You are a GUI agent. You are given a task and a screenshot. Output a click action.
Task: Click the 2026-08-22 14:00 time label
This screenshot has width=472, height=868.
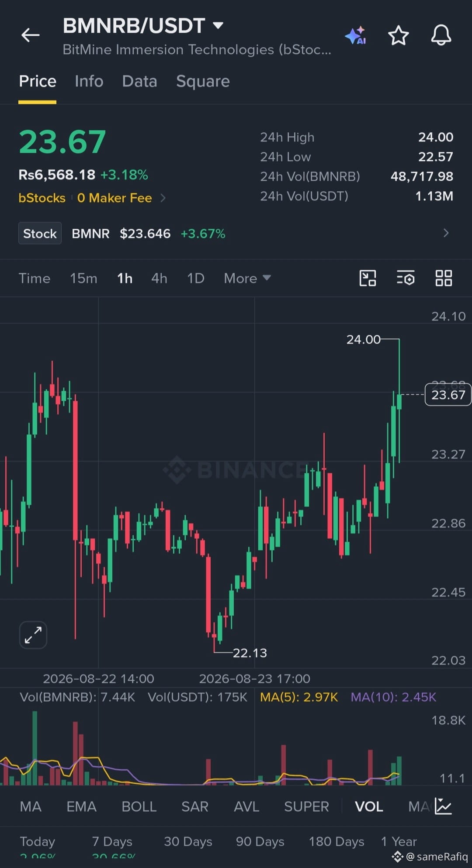pos(98,679)
